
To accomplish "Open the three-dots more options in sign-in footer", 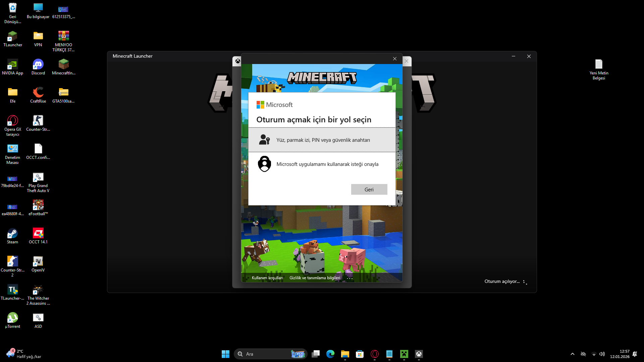I will [x=350, y=278].
